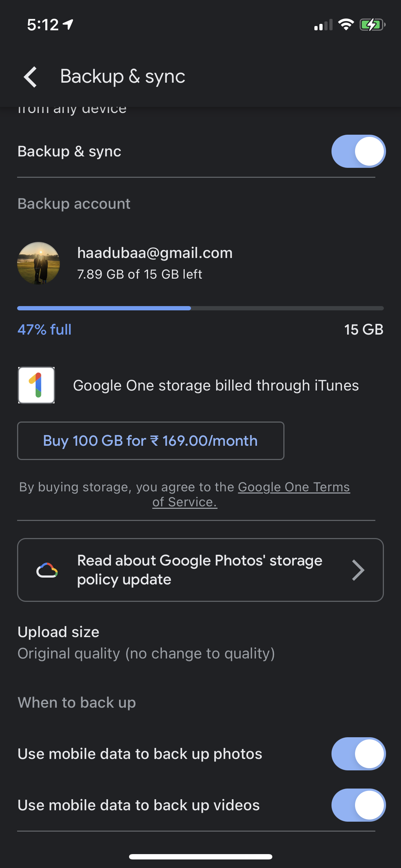Tap the back arrow icon

tap(31, 77)
